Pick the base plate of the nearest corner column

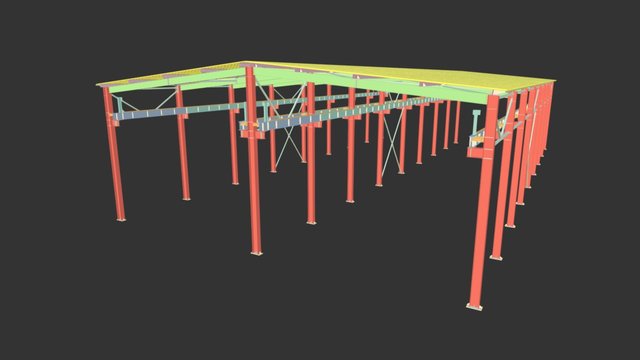pos(474,307)
